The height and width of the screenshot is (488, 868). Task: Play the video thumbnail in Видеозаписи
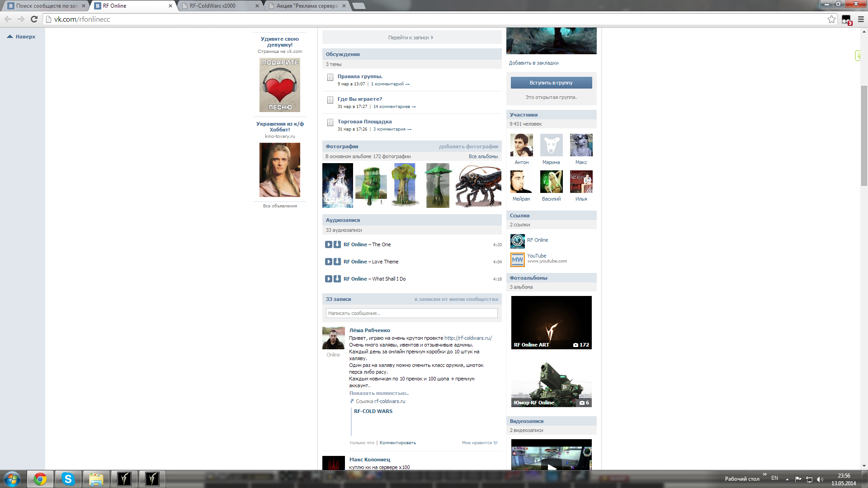click(x=551, y=455)
